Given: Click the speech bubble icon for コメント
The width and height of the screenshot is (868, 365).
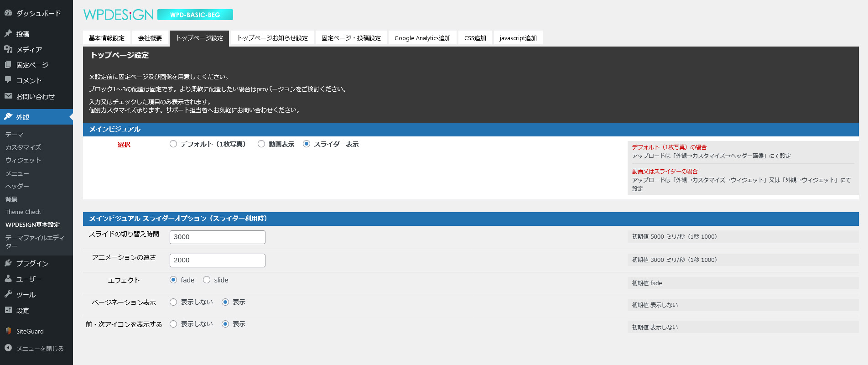Looking at the screenshot, I should click(x=8, y=80).
